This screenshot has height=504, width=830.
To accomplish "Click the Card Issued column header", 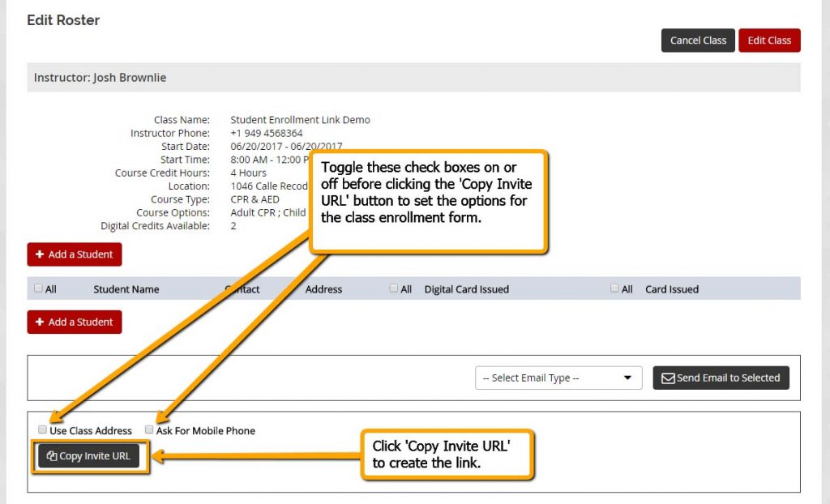I will coord(672,289).
